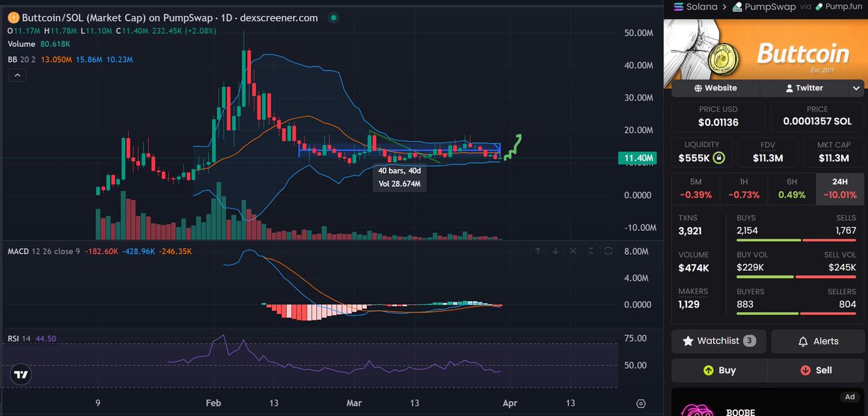Delete the MACD pane
The height and width of the screenshot is (416, 868).
[x=573, y=251]
